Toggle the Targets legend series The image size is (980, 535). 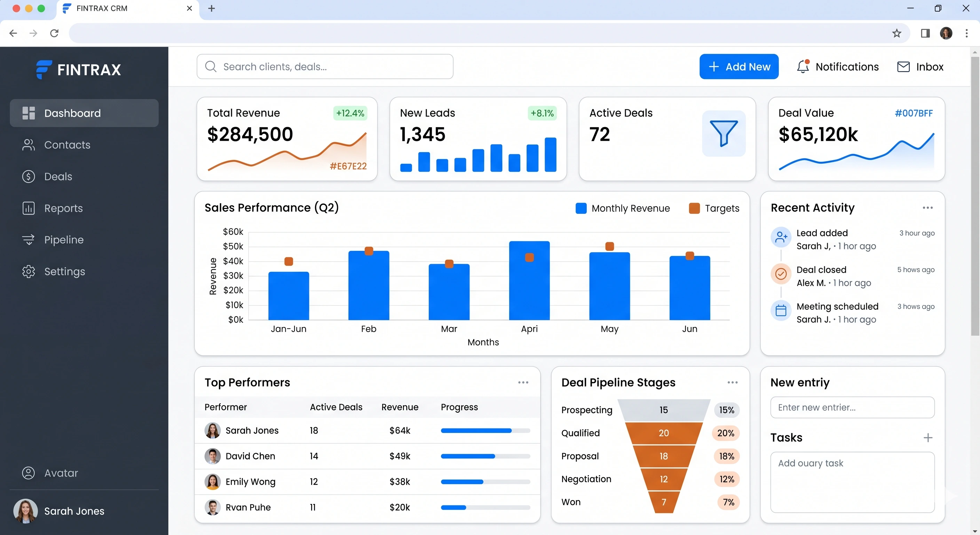[x=714, y=208]
